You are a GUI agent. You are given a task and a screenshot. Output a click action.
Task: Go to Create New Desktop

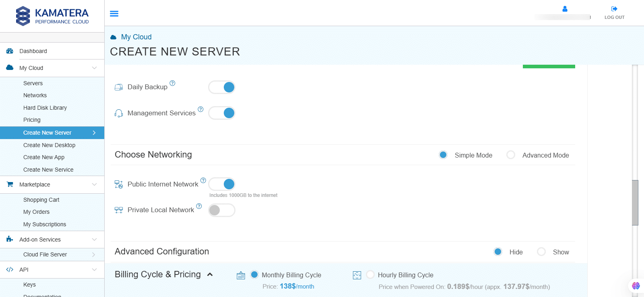(49, 145)
